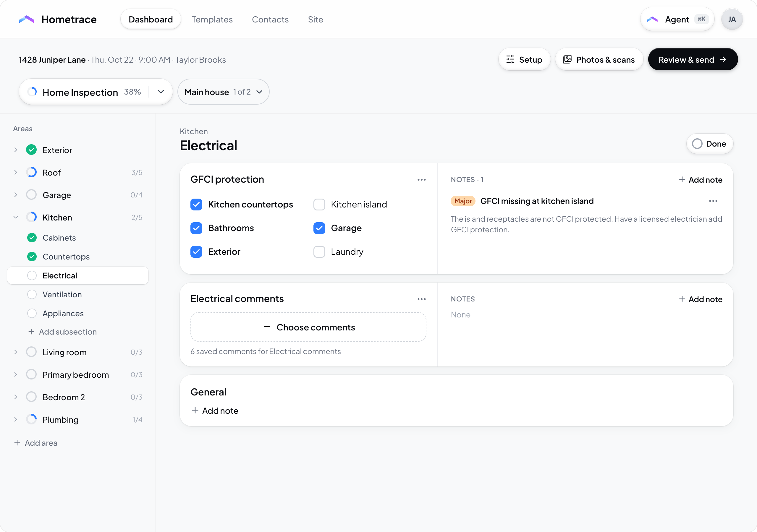Select the Ventilation subsection
The image size is (757, 532).
(78, 294)
